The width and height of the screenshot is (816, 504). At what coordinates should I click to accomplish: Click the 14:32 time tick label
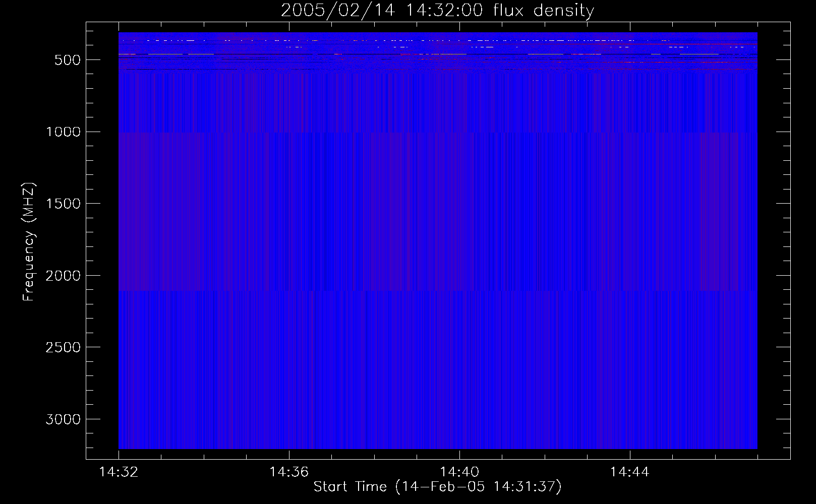coord(119,472)
